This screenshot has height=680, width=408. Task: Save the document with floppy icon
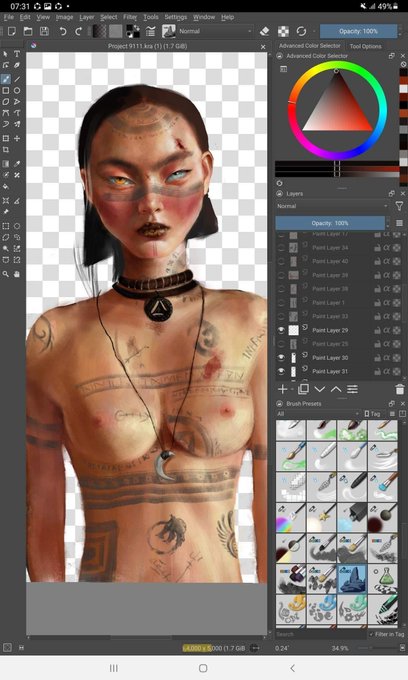[44, 31]
